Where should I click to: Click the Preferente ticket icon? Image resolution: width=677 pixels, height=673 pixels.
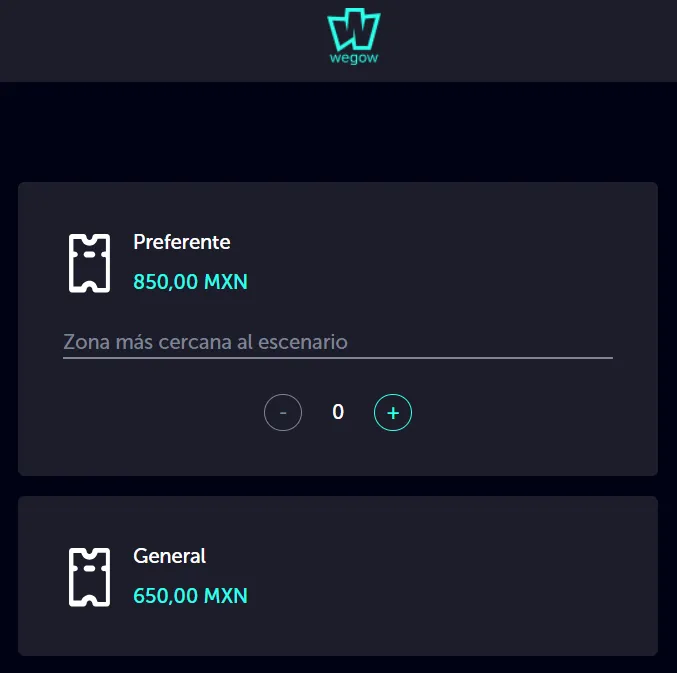pos(89,263)
